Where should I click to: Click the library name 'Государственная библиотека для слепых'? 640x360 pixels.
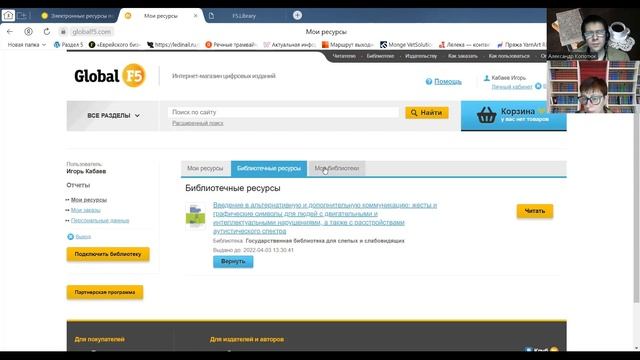325,241
